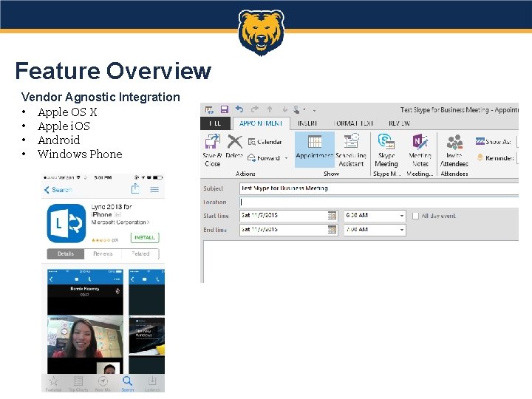Open the FILE tab
The image size is (532, 399).
coord(215,123)
